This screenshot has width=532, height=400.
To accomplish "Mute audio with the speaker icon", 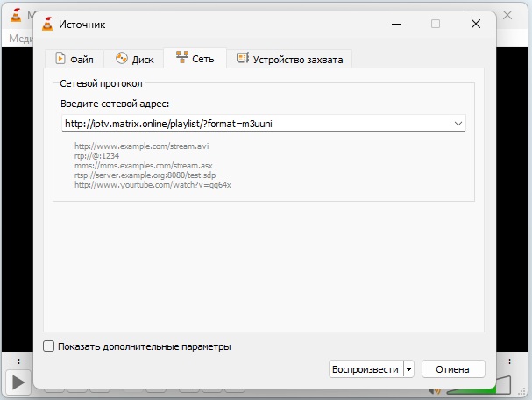I will coord(434,389).
